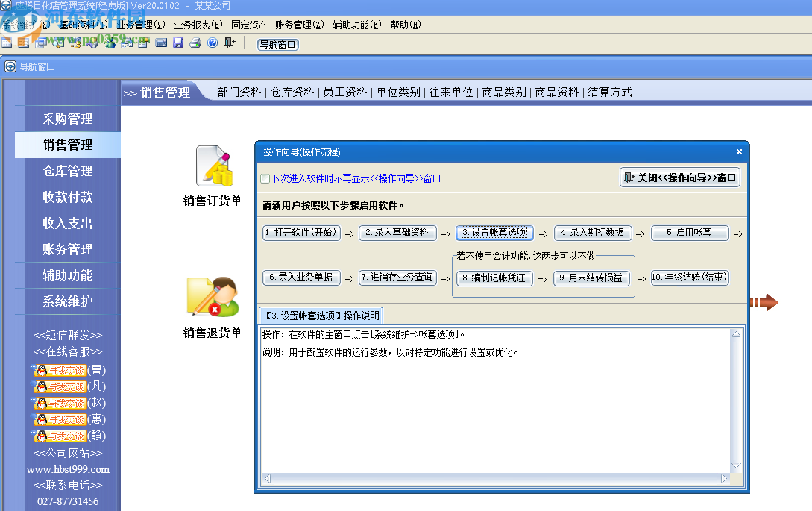Screen dimensions: 812x511
Task: Open the 业务管理(Y) menu
Action: tap(140, 25)
